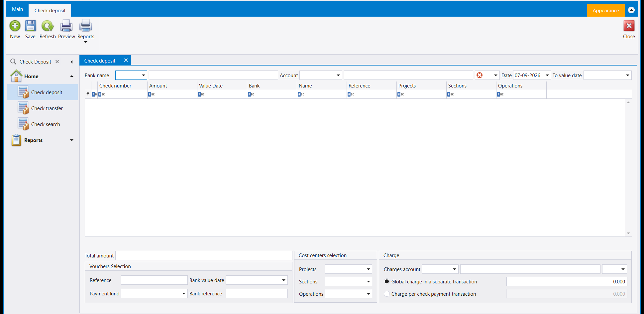Image resolution: width=644 pixels, height=314 pixels.
Task: Click the Total amount field
Action: pos(204,256)
